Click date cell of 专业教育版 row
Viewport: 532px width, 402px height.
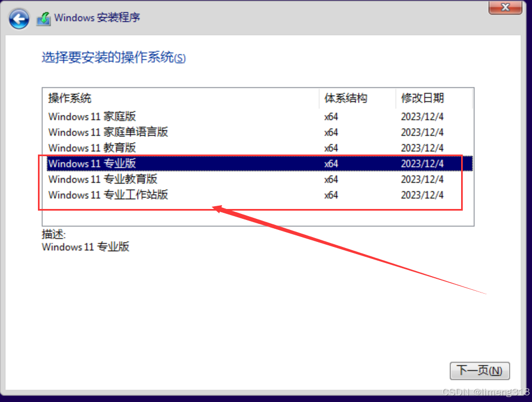coord(422,179)
